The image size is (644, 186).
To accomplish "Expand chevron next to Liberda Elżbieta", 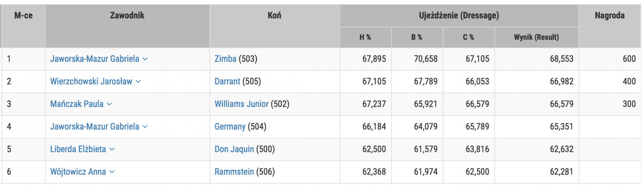I will (x=112, y=149).
